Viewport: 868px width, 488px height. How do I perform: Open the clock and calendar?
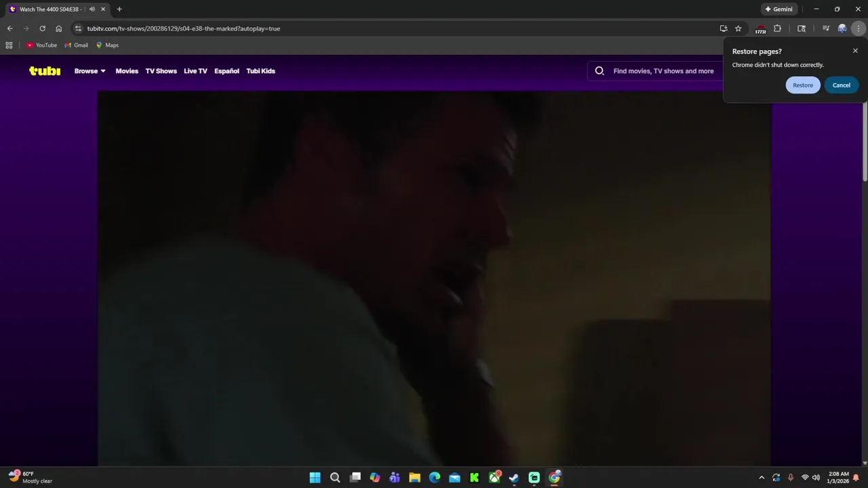(x=838, y=478)
